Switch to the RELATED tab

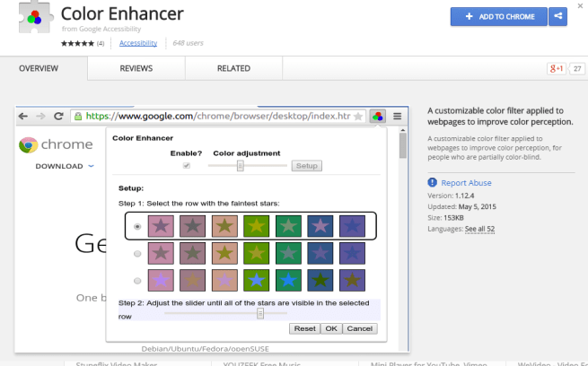click(x=233, y=68)
